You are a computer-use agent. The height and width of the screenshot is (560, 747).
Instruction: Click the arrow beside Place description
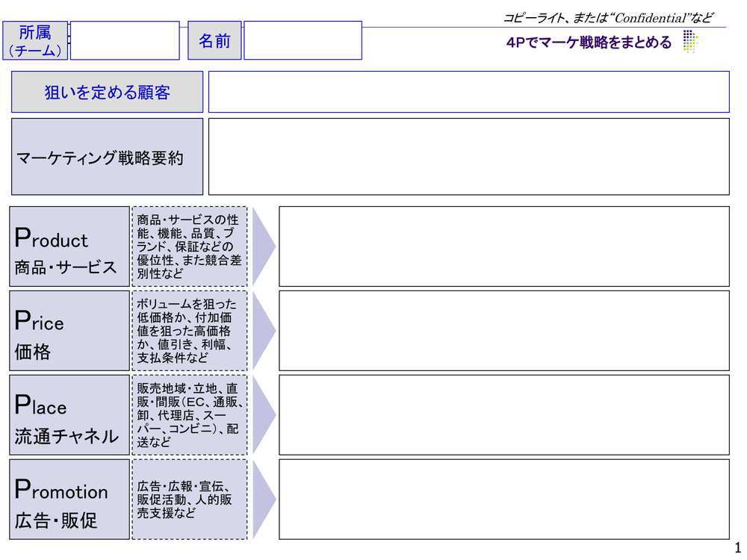point(262,414)
